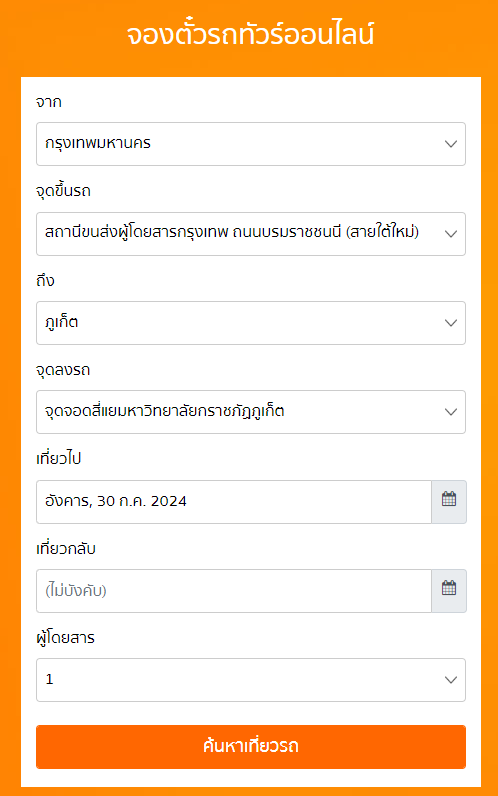Click the จุดขึ้นรถ field label
Screen dimensions: 498x796
coord(63,191)
